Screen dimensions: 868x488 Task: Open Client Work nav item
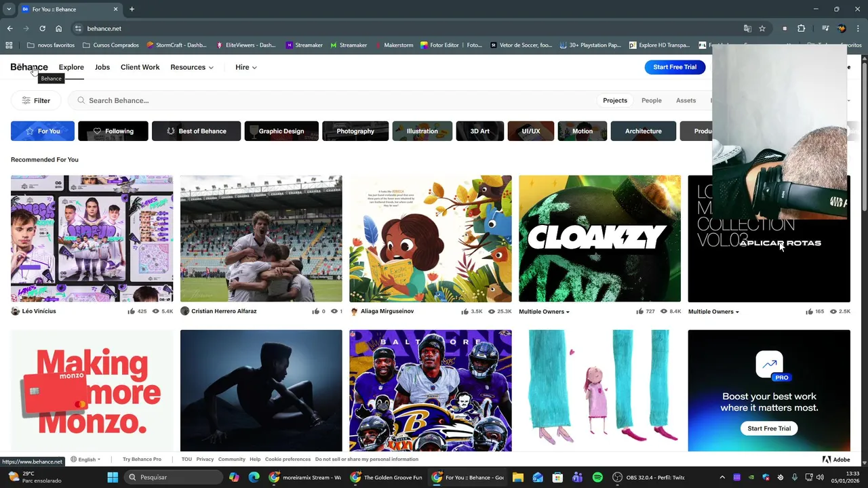coord(140,67)
